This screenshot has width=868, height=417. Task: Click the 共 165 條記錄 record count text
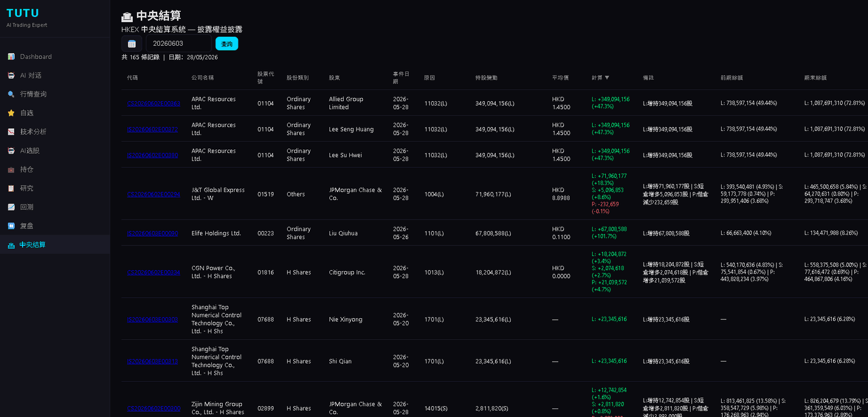point(140,57)
